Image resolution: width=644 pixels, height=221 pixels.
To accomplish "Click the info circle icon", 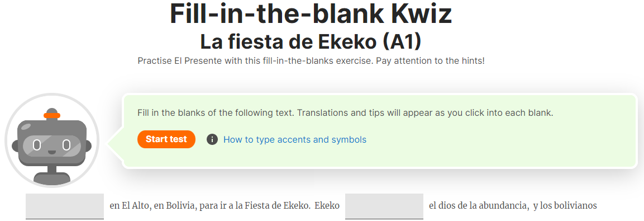I will [212, 139].
